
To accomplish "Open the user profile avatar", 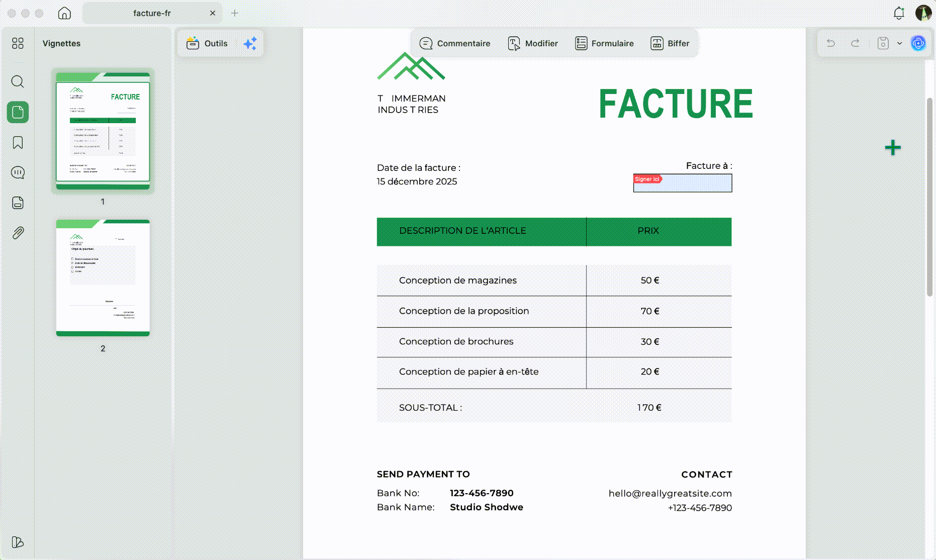I will coord(923,13).
